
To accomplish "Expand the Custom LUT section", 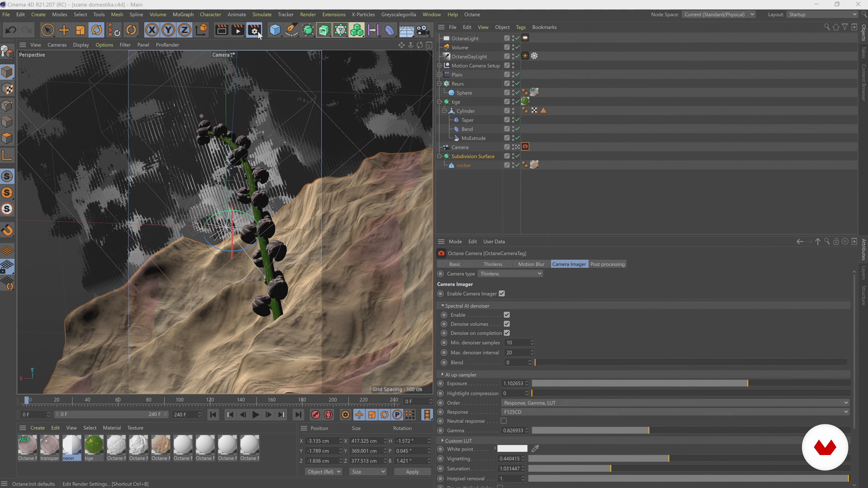I will click(442, 441).
